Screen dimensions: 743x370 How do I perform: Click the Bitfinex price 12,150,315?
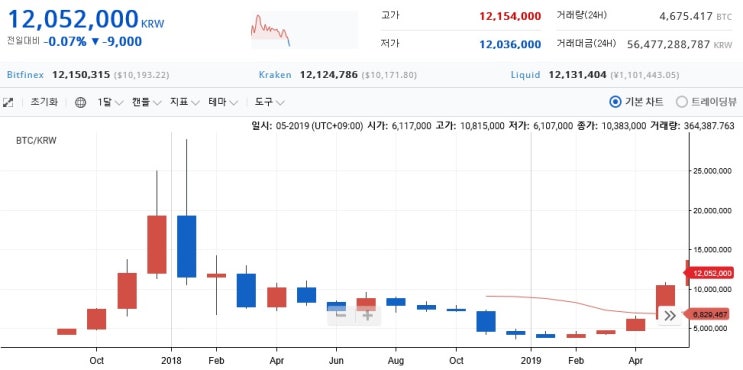(81, 75)
